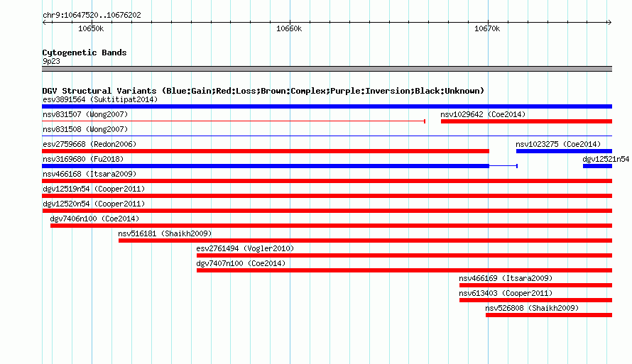
Task: Click the nsv526808 (Shaikh2009) label
Action: (532, 308)
